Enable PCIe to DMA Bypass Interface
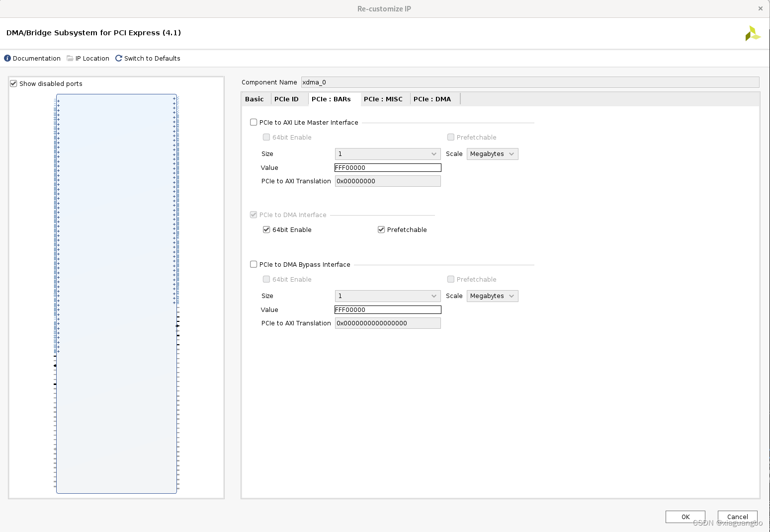The height and width of the screenshot is (532, 770). tap(254, 264)
